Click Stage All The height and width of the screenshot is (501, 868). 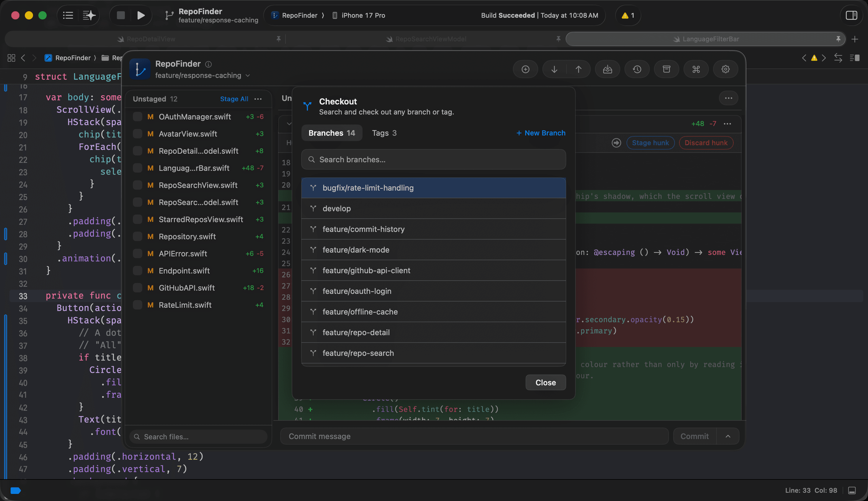(234, 99)
